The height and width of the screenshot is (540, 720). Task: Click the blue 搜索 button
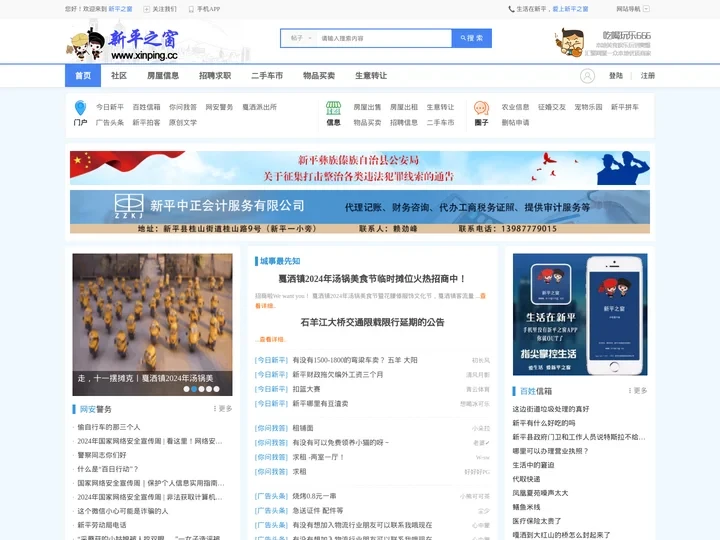tap(472, 38)
